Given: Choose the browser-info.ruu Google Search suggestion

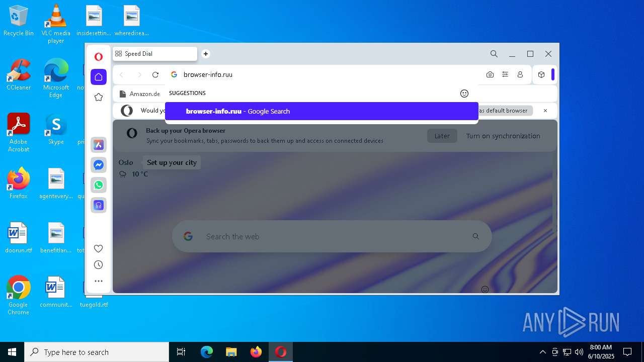Looking at the screenshot, I should click(x=321, y=111).
